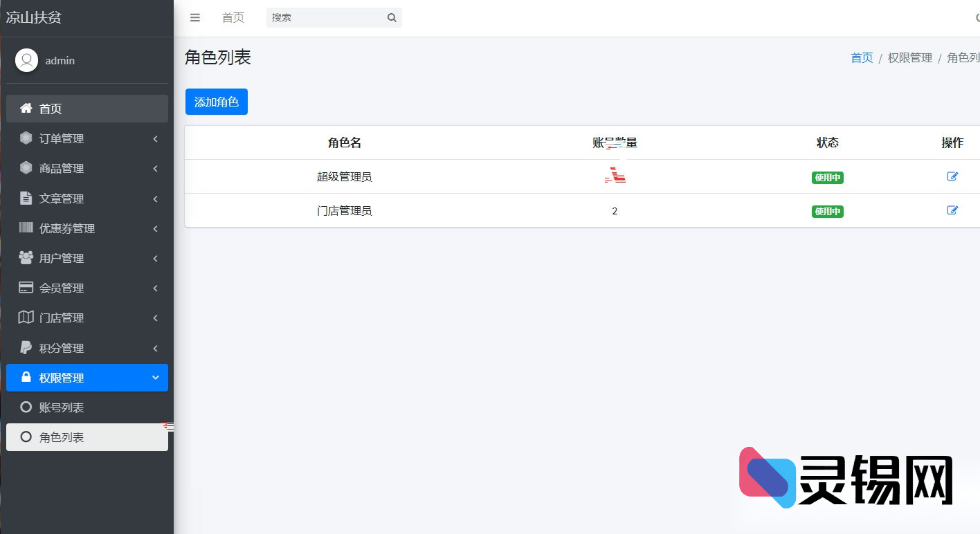This screenshot has width=980, height=534.
Task: Expand the 积分管理 submenu
Action: (x=87, y=348)
